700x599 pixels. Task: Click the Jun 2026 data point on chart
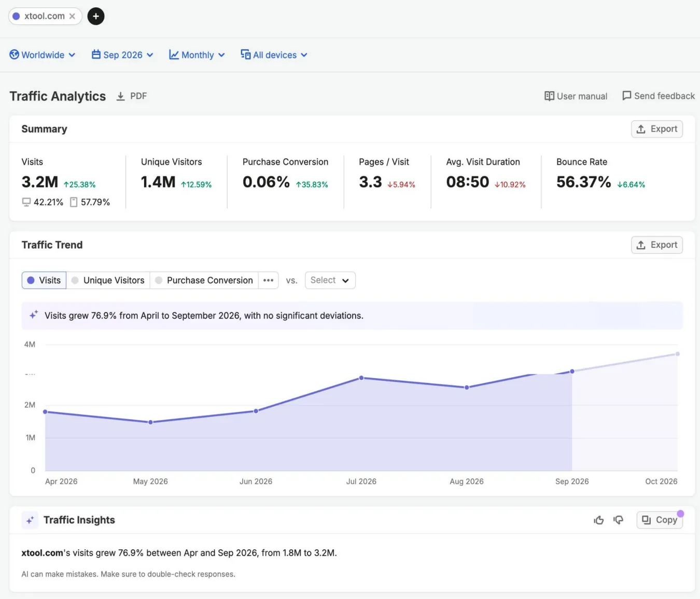(x=256, y=411)
